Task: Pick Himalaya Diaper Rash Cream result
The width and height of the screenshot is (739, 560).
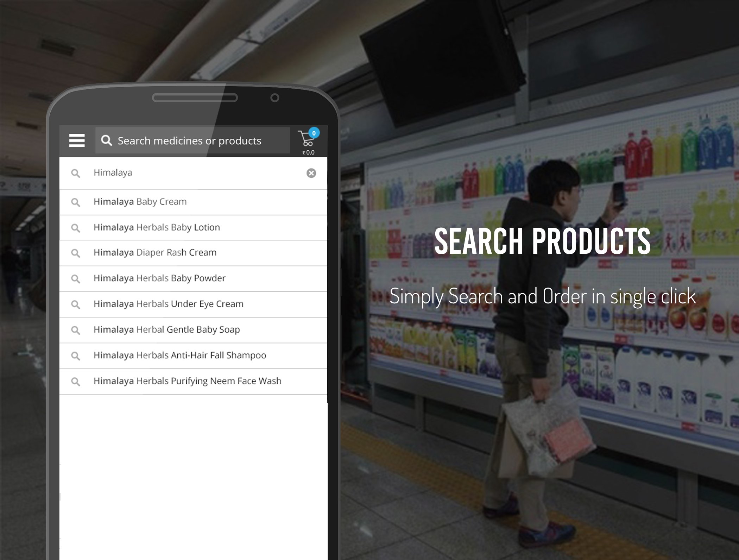Action: click(155, 253)
